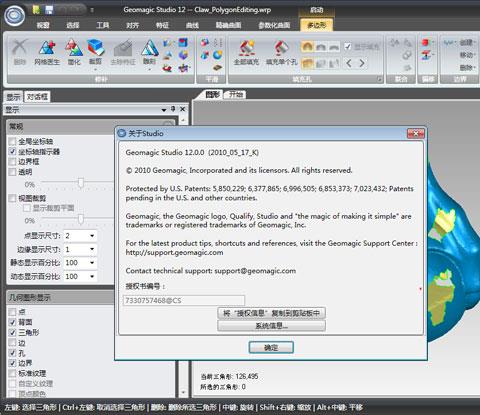Open the Geomagic application orb menu
Screen dimensions: 480x415
[15, 16]
